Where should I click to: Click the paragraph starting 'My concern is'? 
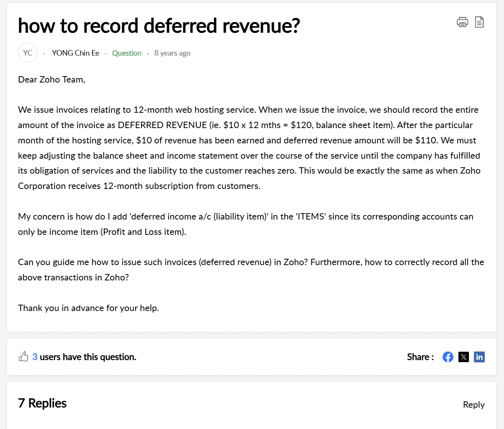tap(245, 224)
